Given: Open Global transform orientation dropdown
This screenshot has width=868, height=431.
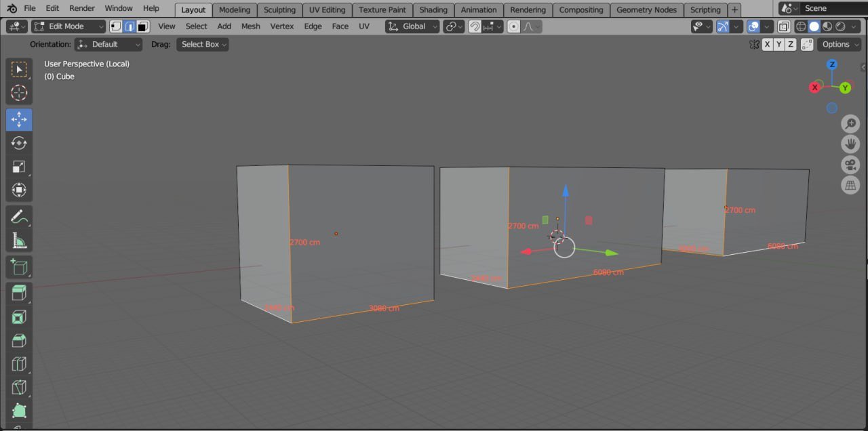Looking at the screenshot, I should tap(411, 26).
